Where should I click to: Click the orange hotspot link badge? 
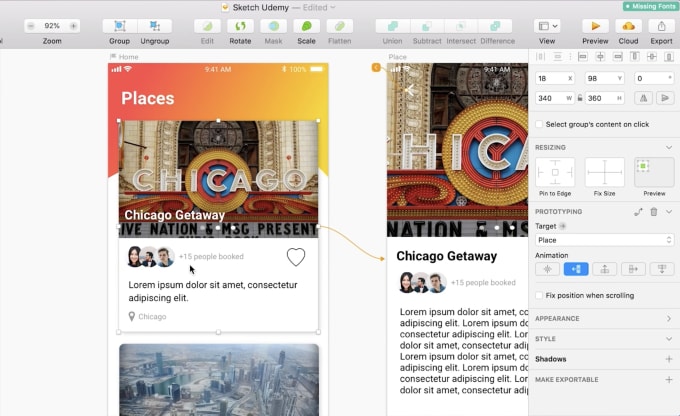pos(376,67)
